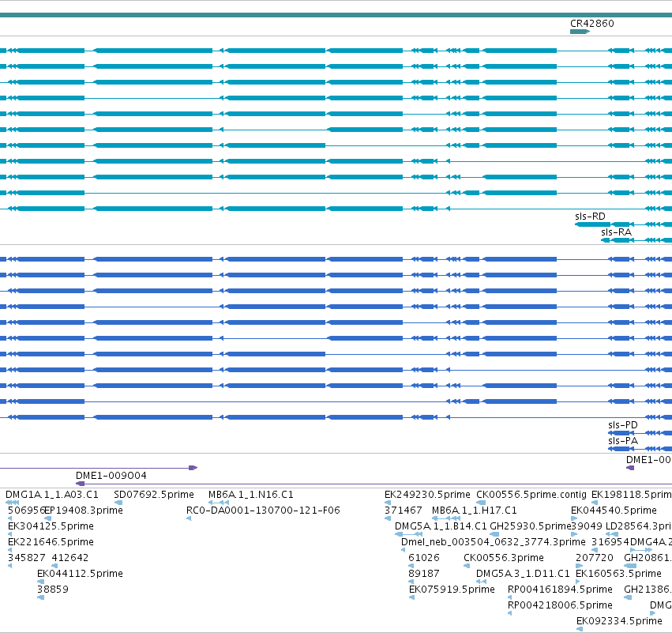Open the EK092334.5prime EST
Image resolution: width=672 pixels, height=633 pixels.
pyautogui.click(x=619, y=621)
